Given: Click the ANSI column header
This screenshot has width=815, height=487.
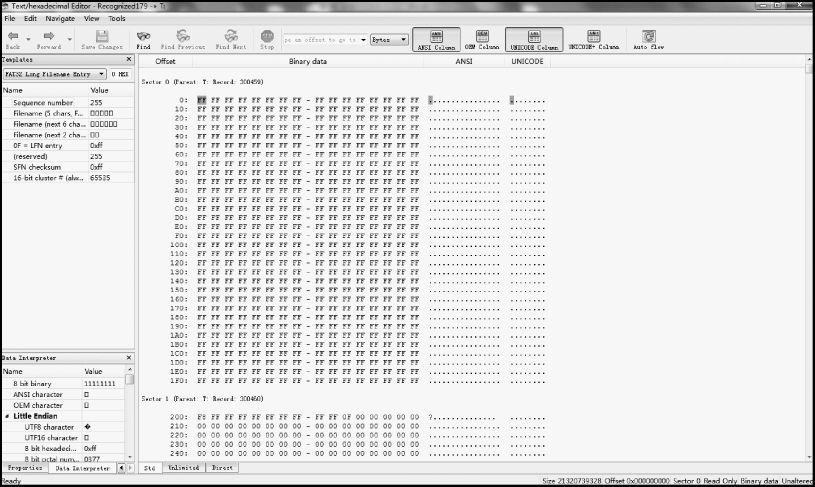Looking at the screenshot, I should (x=464, y=61).
